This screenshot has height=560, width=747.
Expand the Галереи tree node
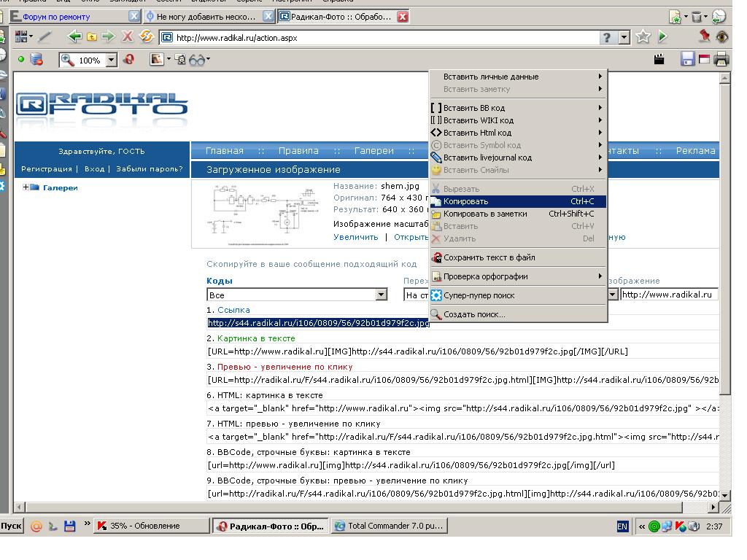coord(26,187)
